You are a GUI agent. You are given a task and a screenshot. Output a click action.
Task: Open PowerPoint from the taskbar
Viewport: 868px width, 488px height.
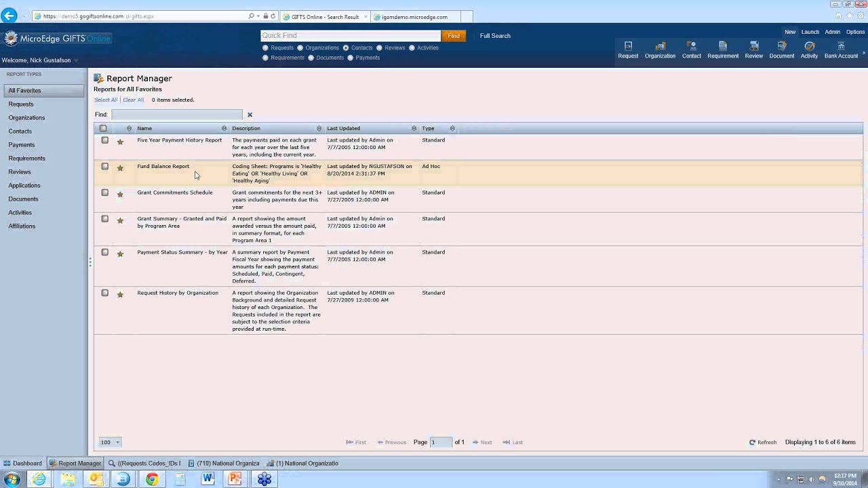tap(235, 479)
